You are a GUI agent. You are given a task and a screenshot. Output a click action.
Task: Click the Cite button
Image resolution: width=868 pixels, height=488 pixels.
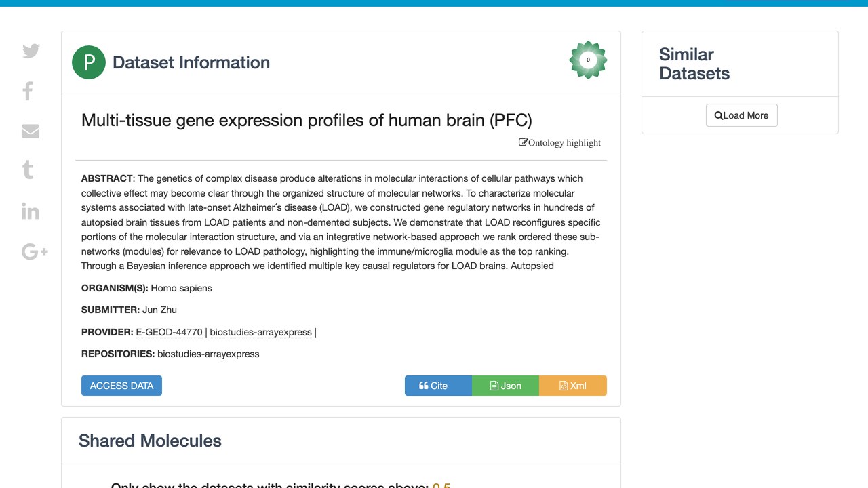(x=438, y=386)
